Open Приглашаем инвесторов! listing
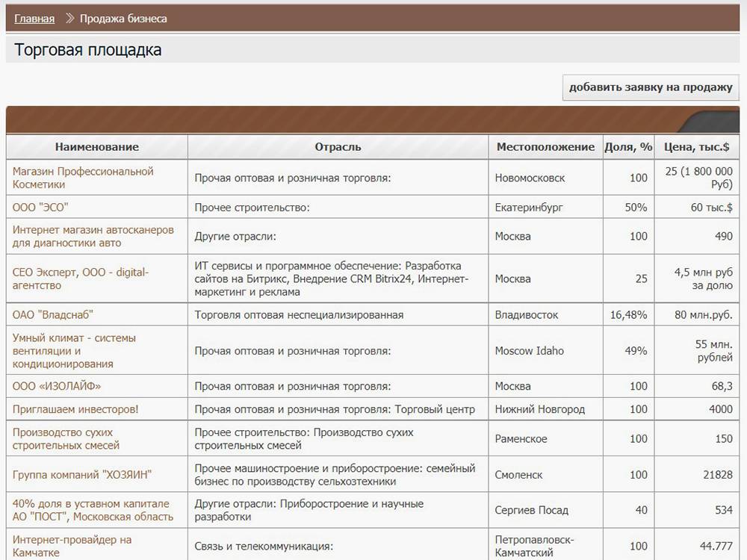747x560 pixels. [x=75, y=409]
